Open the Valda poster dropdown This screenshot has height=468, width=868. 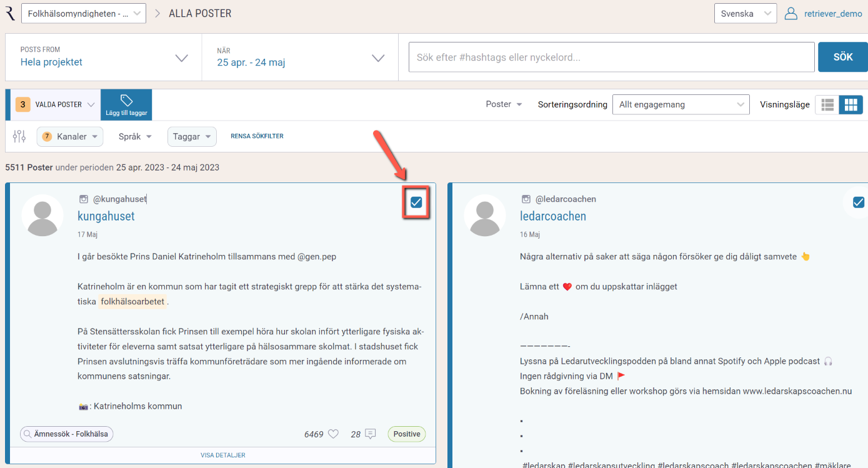56,105
